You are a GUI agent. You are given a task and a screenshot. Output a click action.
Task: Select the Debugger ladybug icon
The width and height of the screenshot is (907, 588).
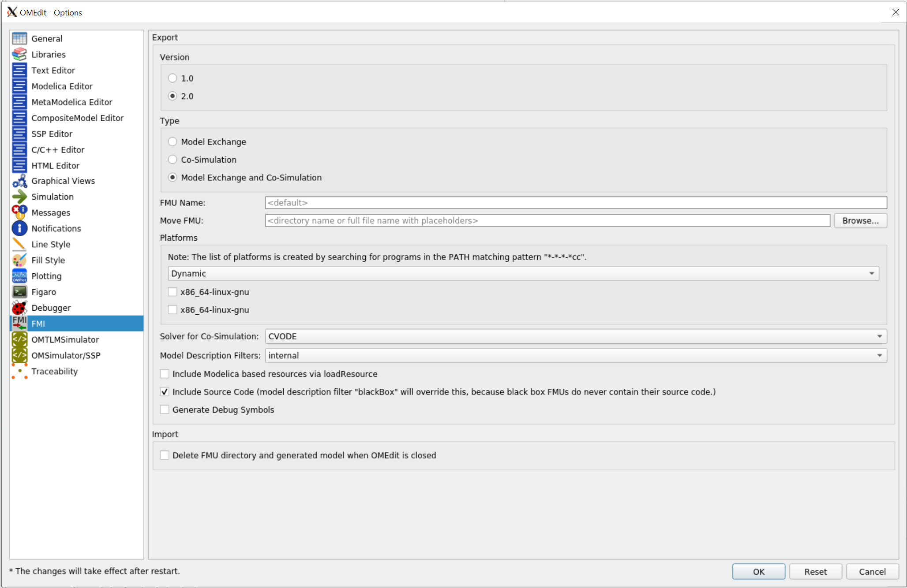click(x=19, y=308)
